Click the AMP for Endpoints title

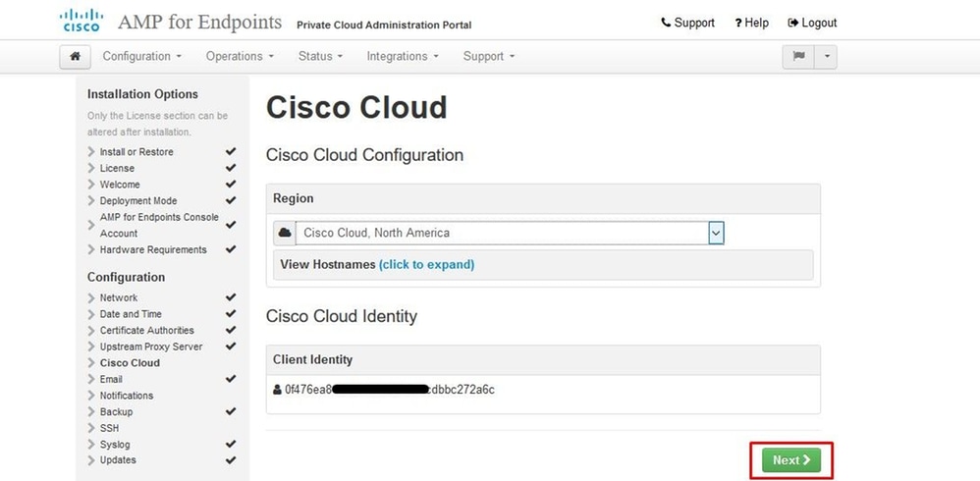[x=199, y=22]
